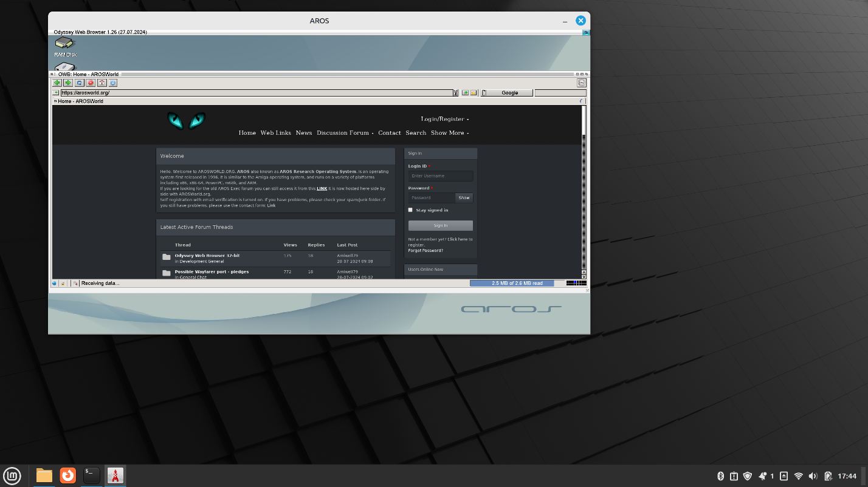Screen dimensions: 868x487
Task: Open the bookmarks folder icon next to URL bar
Action: (x=473, y=93)
